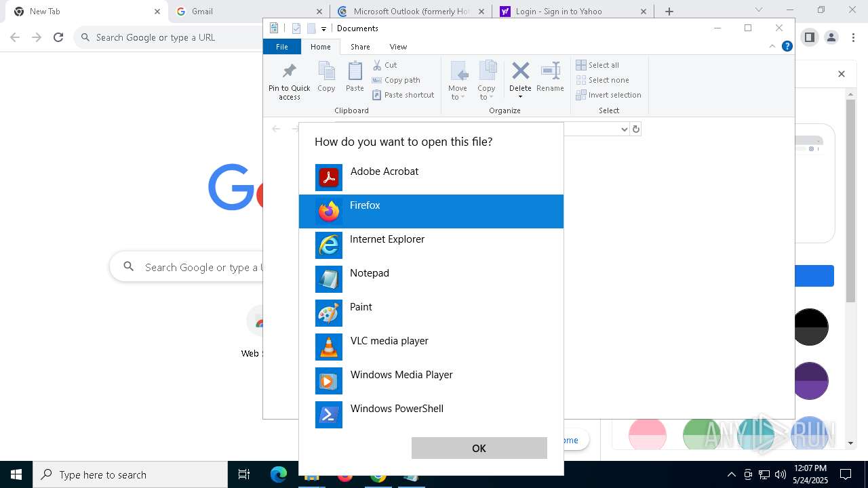
Task: Reload the Chrome page
Action: 58,37
